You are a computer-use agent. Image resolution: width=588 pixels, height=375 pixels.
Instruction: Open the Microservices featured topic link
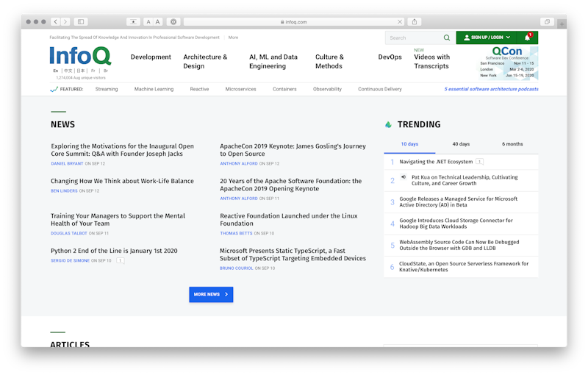(x=240, y=89)
